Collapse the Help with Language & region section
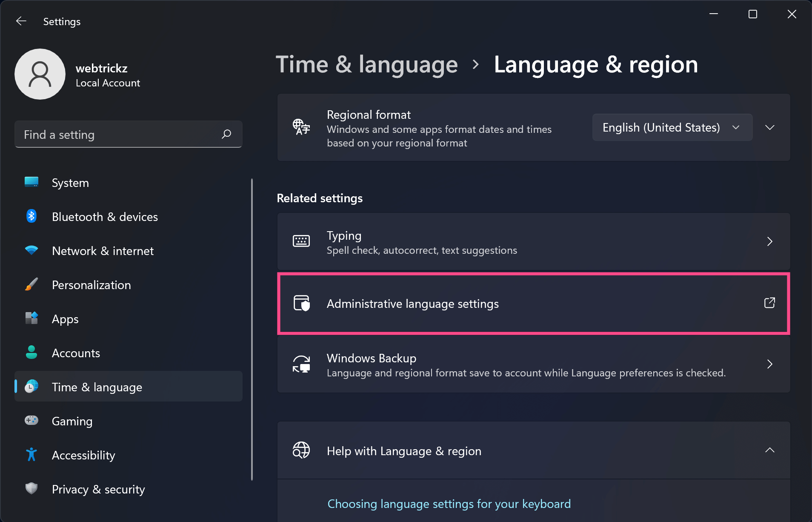Image resolution: width=812 pixels, height=522 pixels. tap(769, 450)
